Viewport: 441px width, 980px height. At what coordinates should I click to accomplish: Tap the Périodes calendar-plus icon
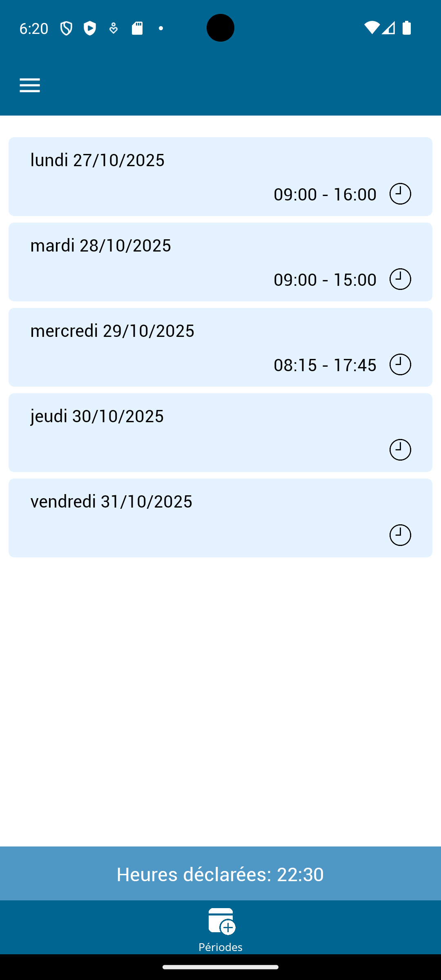coord(221,921)
